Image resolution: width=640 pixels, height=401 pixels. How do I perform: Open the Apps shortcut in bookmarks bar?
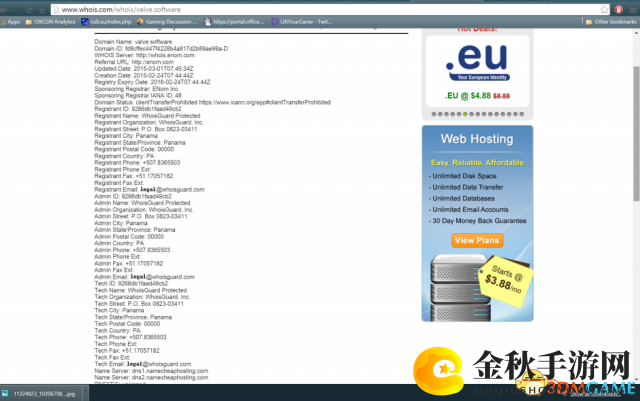pos(11,22)
